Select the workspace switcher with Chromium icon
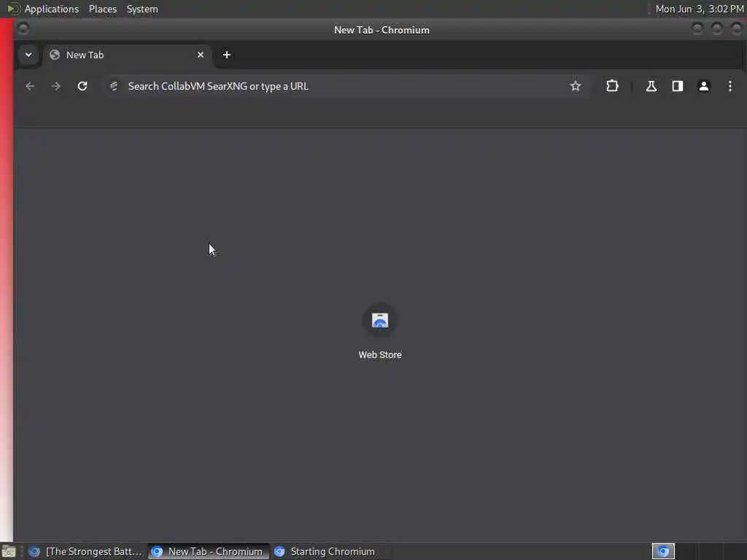The width and height of the screenshot is (747, 560). pos(663,551)
